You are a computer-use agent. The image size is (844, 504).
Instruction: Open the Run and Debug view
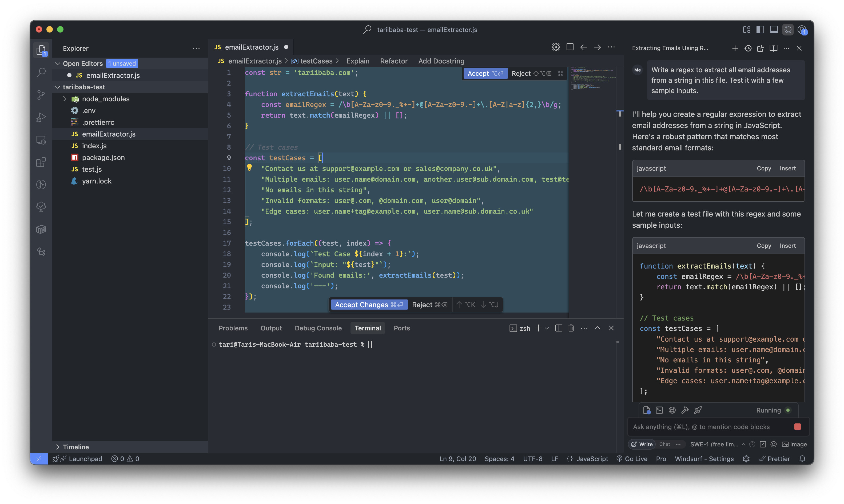click(41, 117)
